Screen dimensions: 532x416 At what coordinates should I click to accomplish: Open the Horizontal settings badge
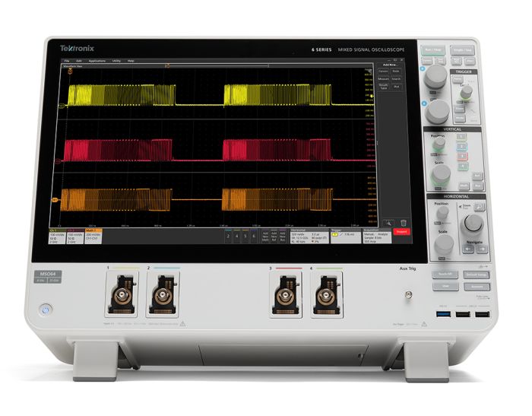(x=309, y=236)
